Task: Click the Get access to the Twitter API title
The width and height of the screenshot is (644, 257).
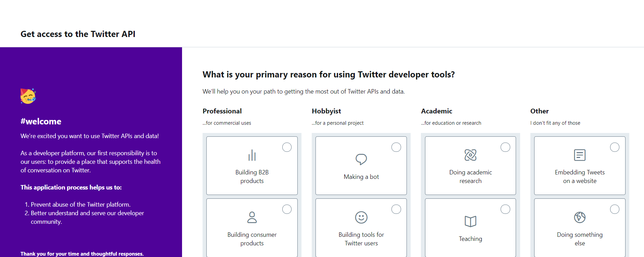Action: tap(78, 34)
